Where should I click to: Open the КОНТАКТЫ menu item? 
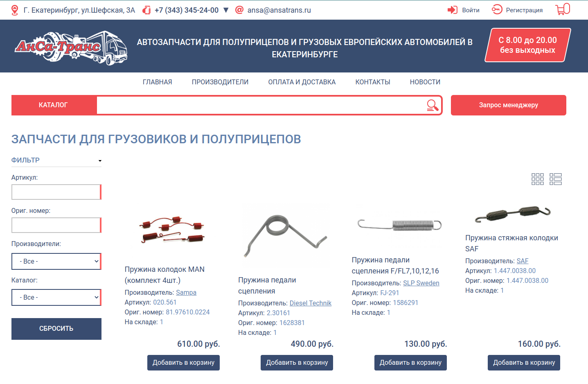[373, 82]
